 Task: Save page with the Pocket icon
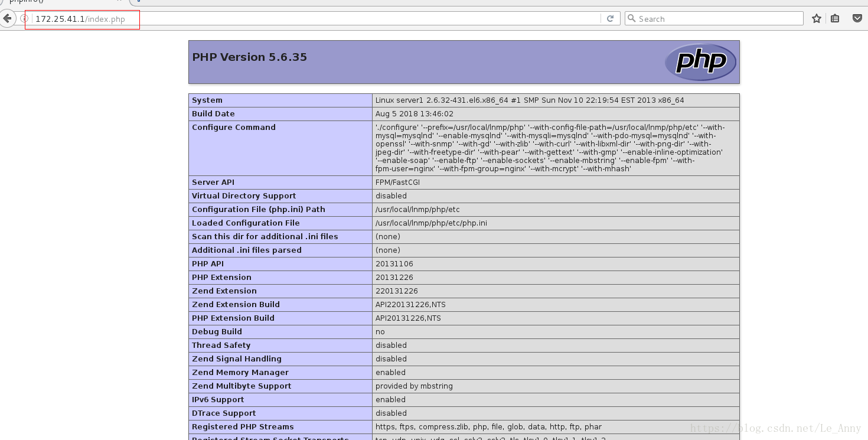pyautogui.click(x=857, y=19)
